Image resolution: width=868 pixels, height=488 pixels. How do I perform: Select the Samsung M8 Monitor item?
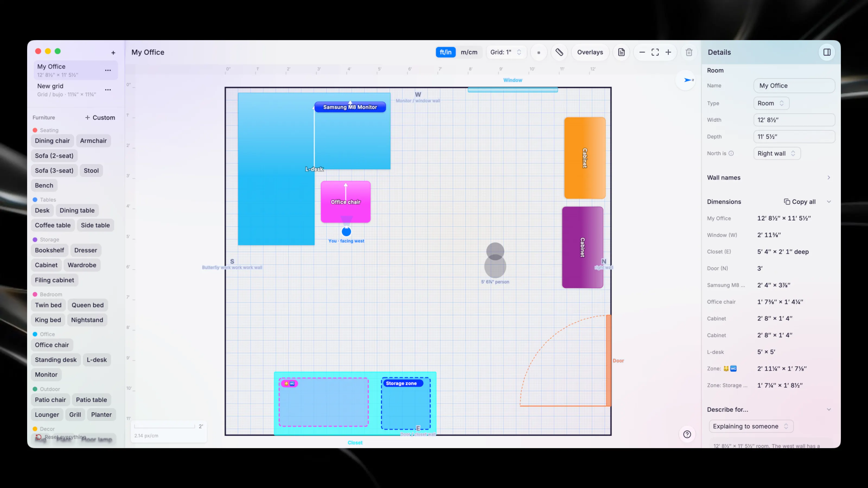pyautogui.click(x=350, y=107)
